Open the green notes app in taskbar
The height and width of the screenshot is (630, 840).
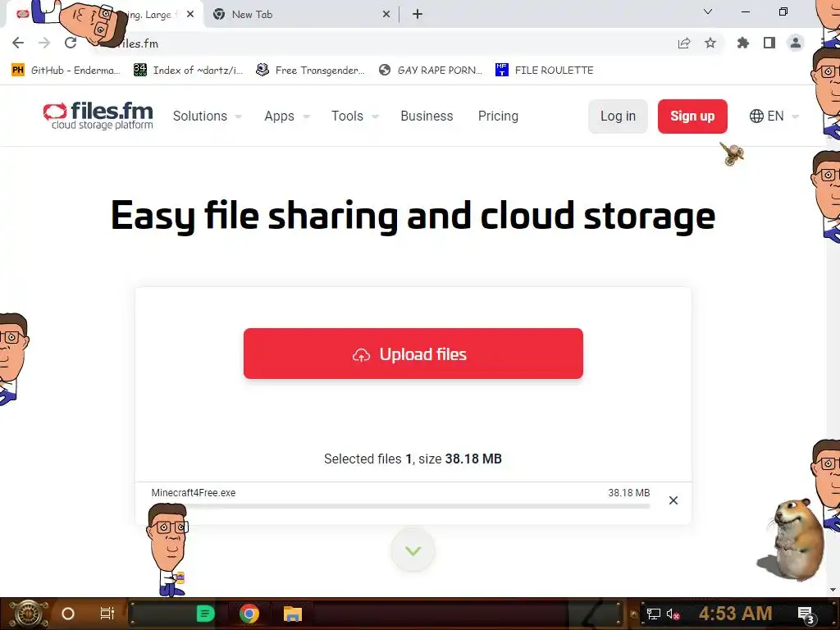click(x=205, y=614)
